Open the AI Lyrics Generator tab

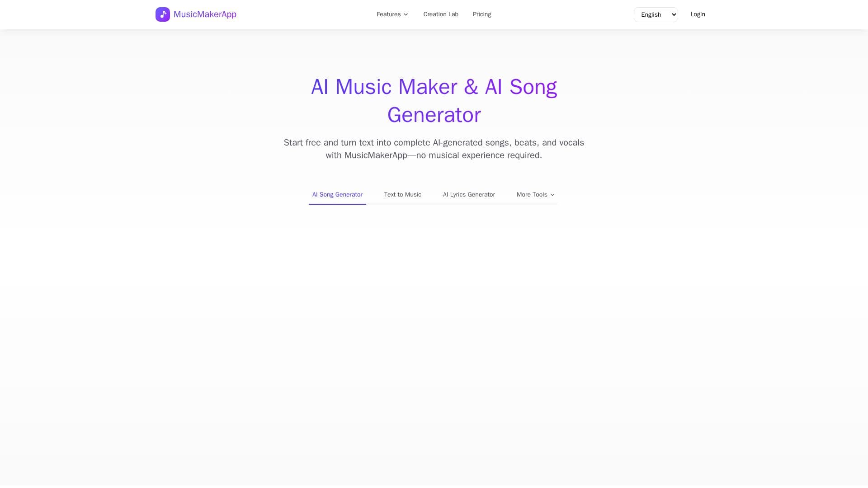tap(469, 195)
